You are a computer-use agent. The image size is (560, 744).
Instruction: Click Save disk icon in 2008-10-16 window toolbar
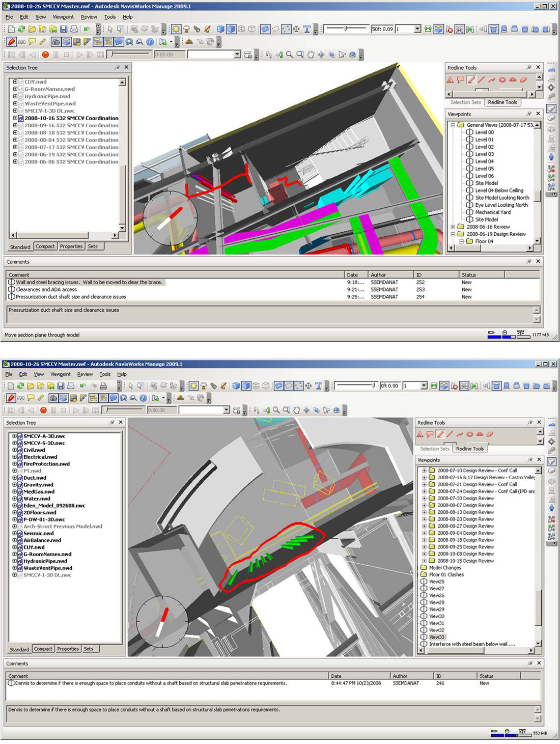pos(63,30)
